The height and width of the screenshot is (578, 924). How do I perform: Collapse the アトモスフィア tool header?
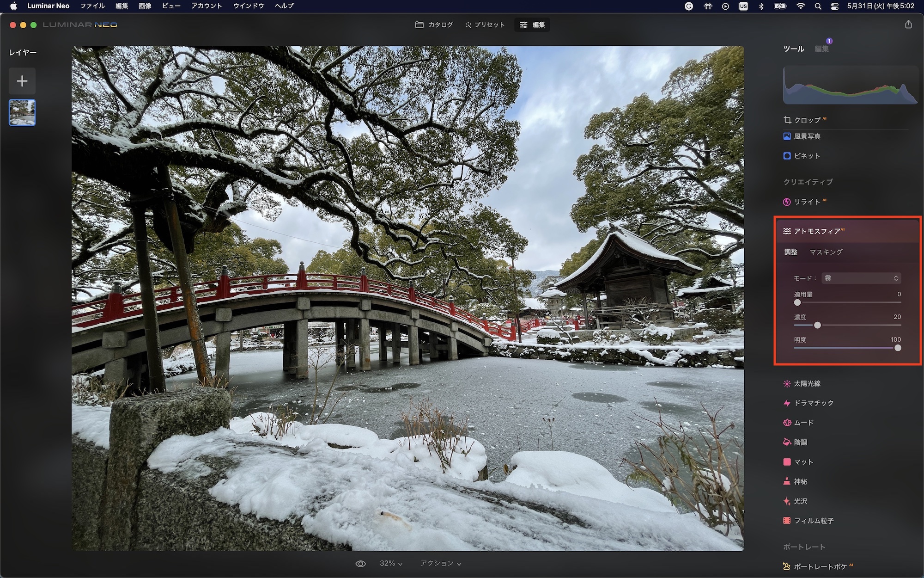click(x=816, y=231)
